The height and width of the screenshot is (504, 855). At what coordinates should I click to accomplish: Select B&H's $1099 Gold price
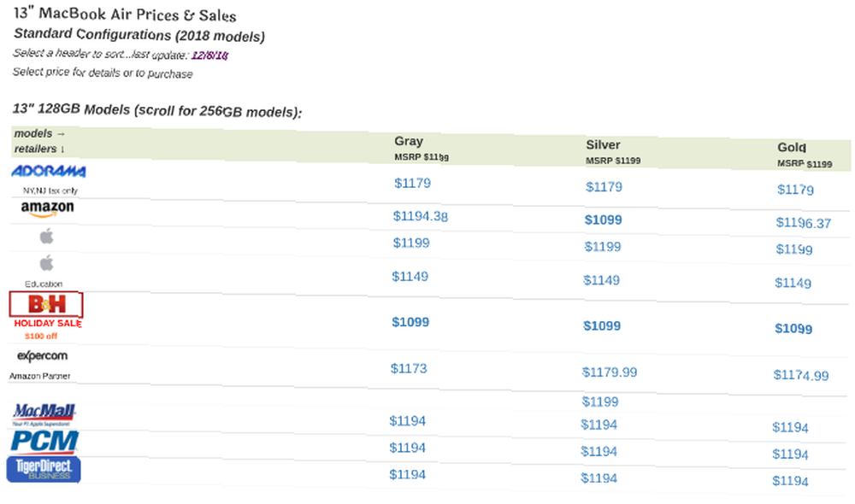pos(793,329)
